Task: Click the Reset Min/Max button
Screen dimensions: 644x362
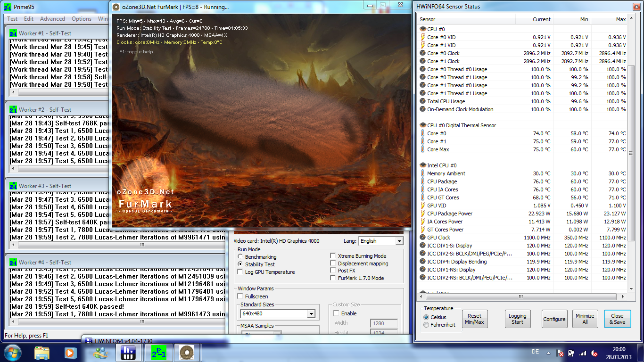Action: (475, 319)
